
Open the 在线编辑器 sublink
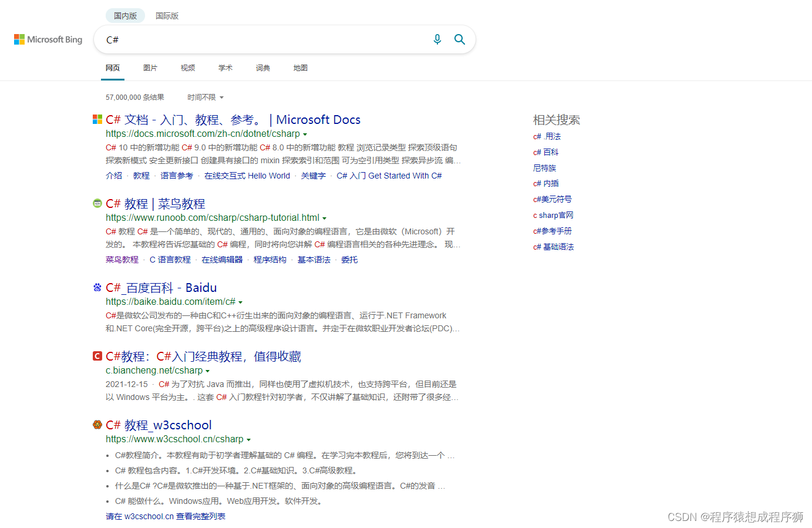[x=222, y=260]
